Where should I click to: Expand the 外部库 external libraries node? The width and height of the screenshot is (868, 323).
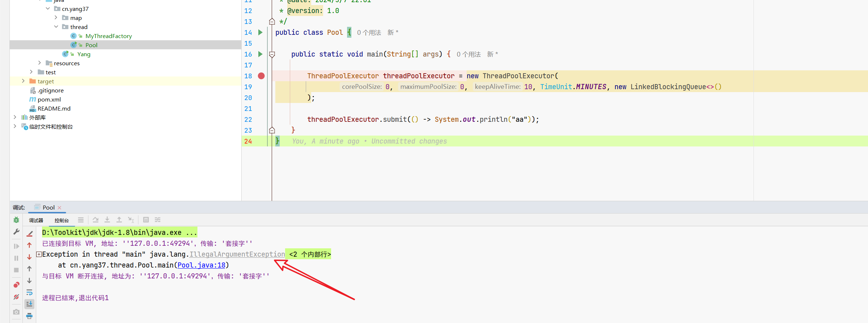[15, 117]
